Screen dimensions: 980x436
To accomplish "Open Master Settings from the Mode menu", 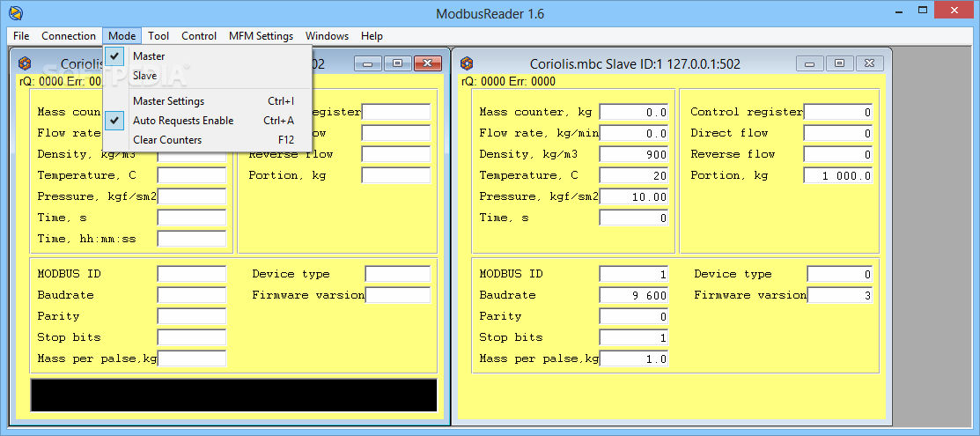I will (207, 101).
